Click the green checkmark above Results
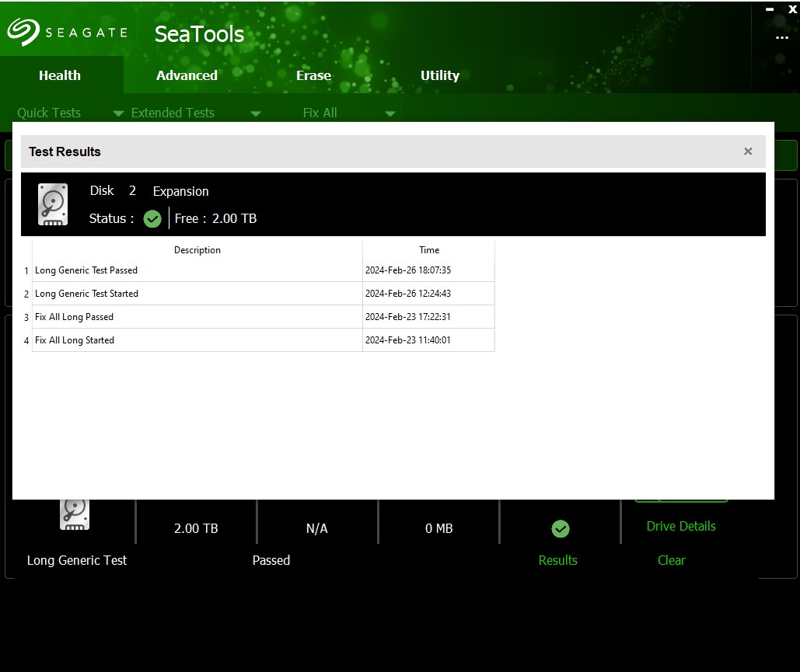The height and width of the screenshot is (672, 800). 560,529
